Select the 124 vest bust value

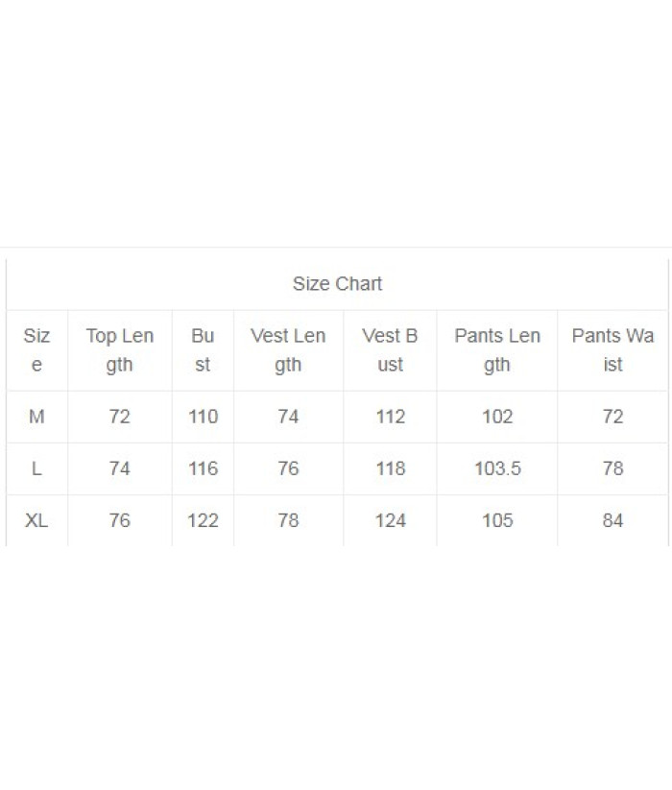tap(391, 520)
